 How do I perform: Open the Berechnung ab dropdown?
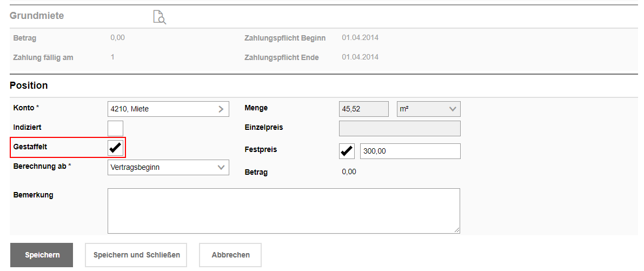pyautogui.click(x=168, y=167)
